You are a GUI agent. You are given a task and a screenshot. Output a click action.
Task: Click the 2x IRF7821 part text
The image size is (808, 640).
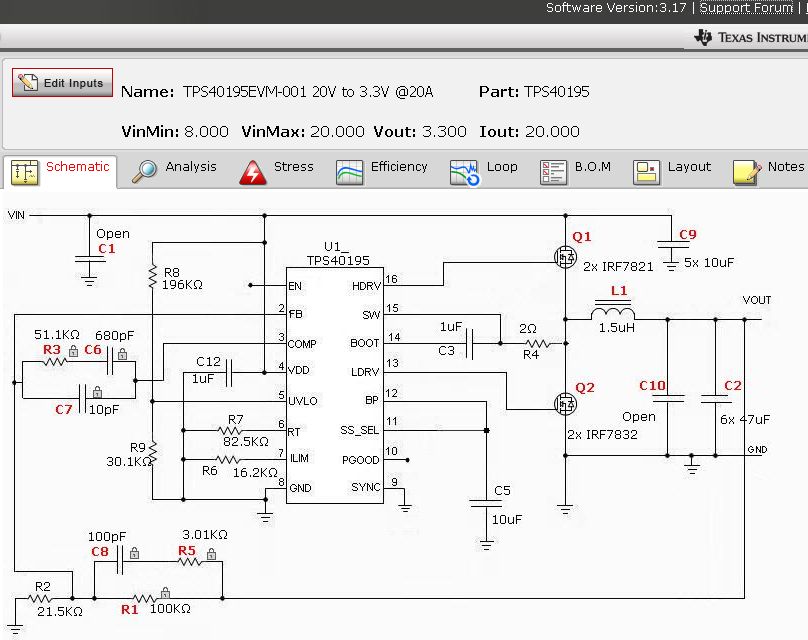coord(618,266)
